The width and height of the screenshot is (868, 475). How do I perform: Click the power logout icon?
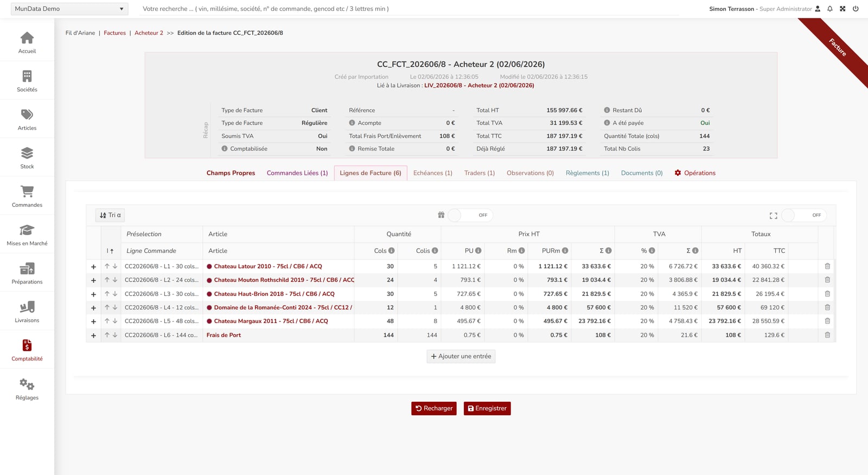856,9
